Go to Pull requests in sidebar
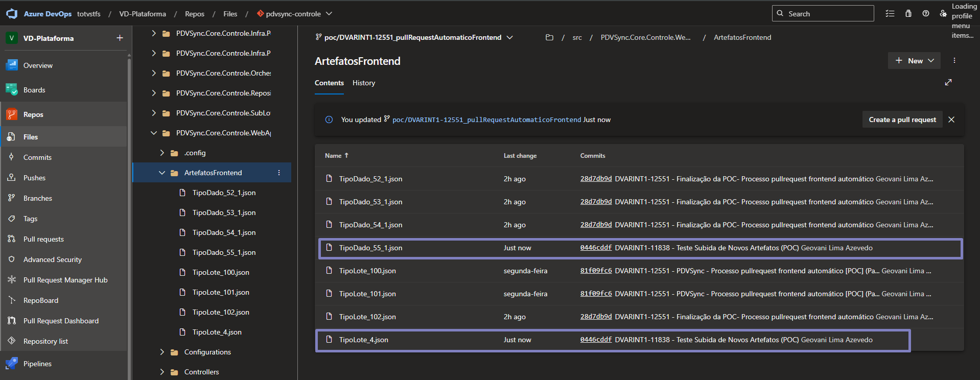Viewport: 980px width, 380px height. coord(43,239)
